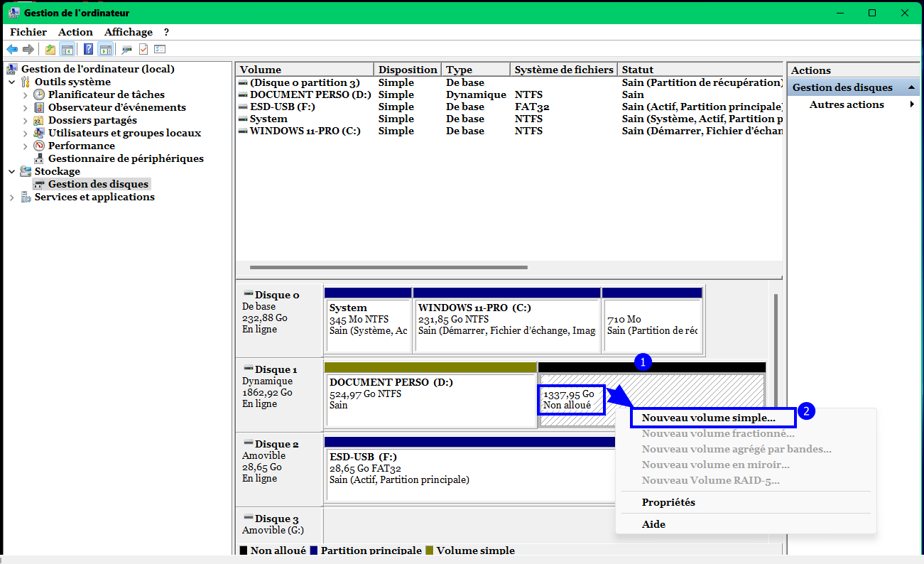Click the volume list horizontal scrollbar
The image size is (924, 564).
(388, 267)
